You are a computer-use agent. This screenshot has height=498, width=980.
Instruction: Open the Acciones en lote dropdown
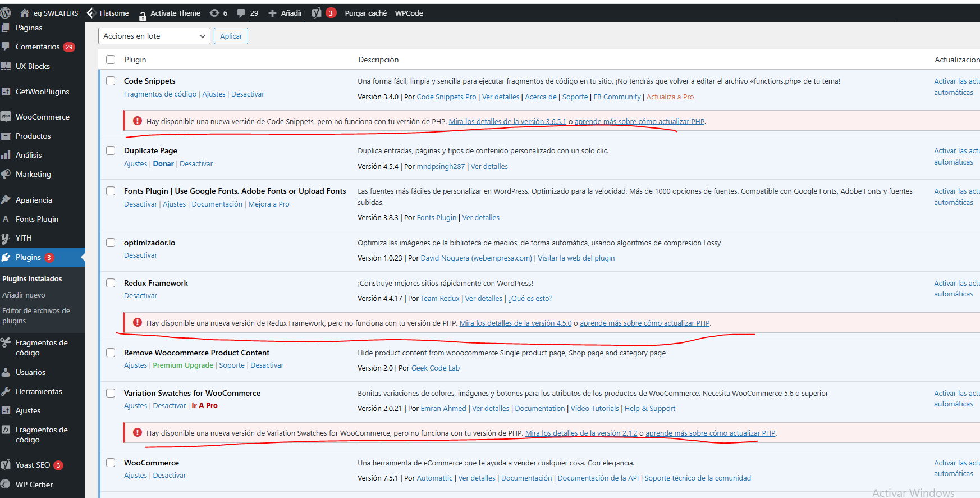pos(154,36)
